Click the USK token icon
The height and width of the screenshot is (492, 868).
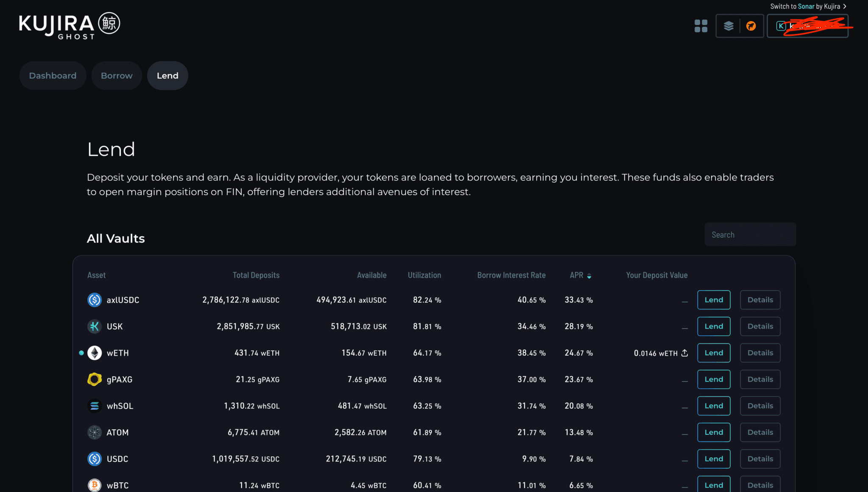tap(95, 326)
